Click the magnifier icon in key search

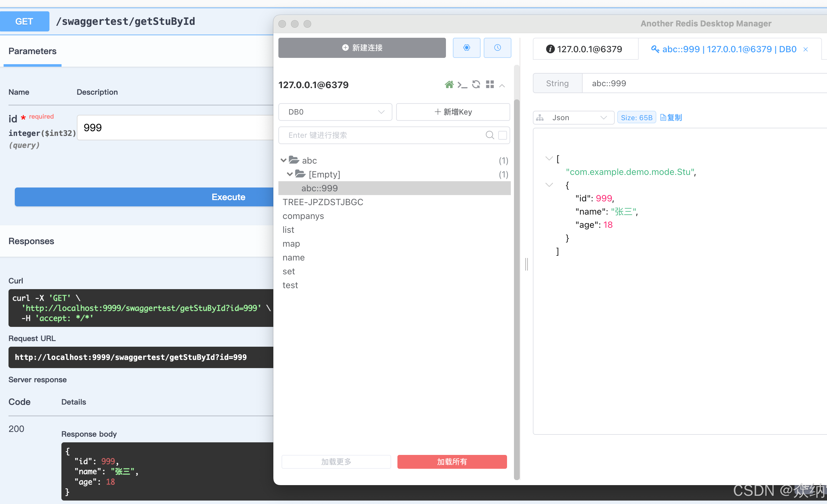pyautogui.click(x=490, y=135)
